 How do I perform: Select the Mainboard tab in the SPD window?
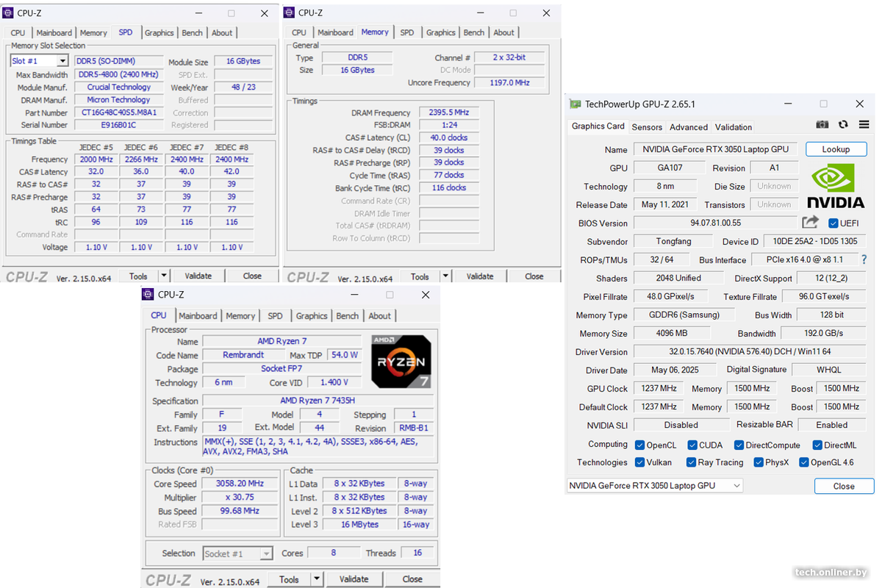coord(54,32)
